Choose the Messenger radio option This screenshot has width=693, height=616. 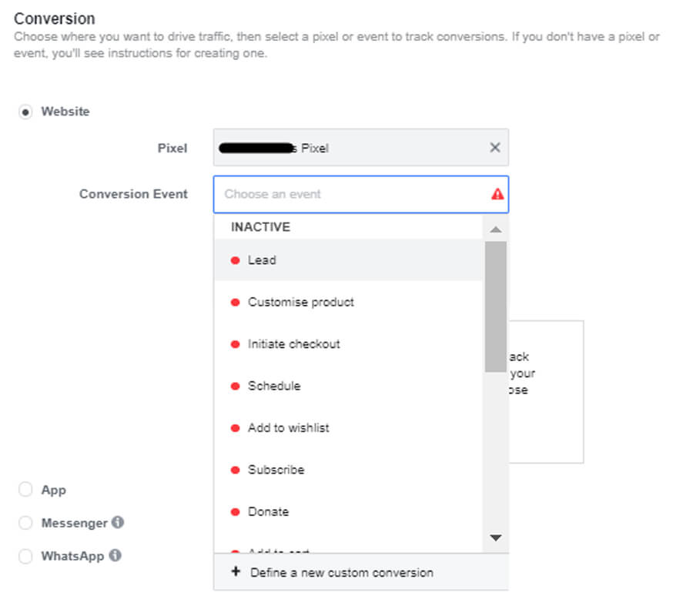pyautogui.click(x=26, y=523)
